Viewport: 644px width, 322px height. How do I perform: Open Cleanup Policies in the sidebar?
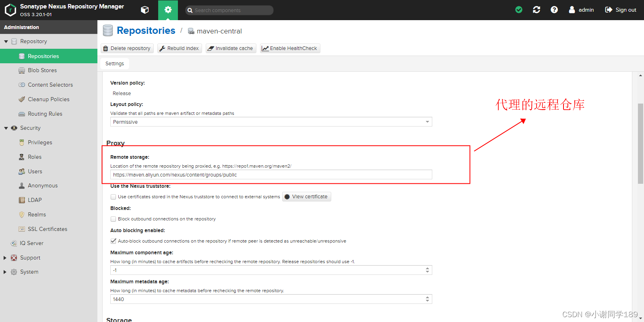[49, 99]
